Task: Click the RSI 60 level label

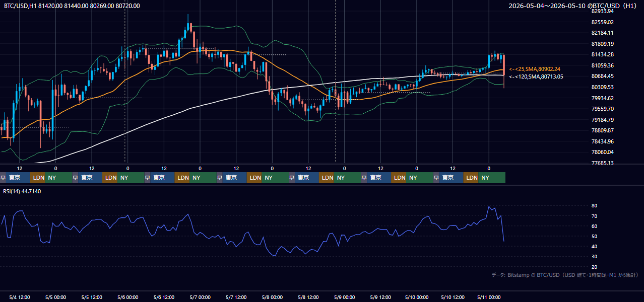Action: coord(594,226)
